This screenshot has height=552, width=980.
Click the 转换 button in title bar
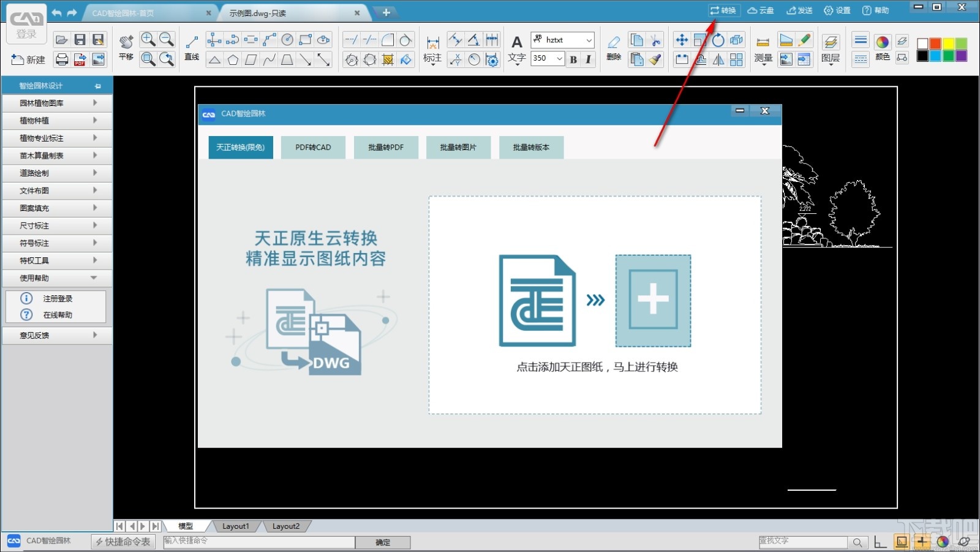click(723, 10)
